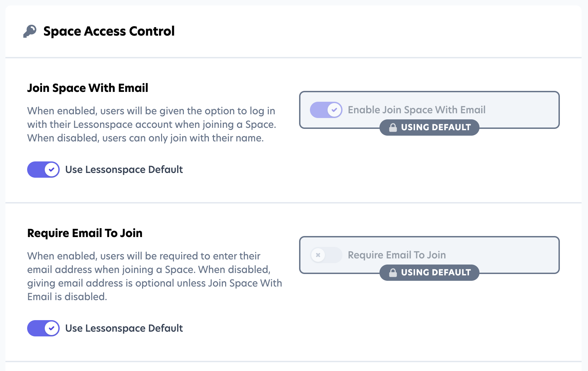Click empty area of the Enable Join Space With Email box
588x371 pixels.
pos(522,110)
